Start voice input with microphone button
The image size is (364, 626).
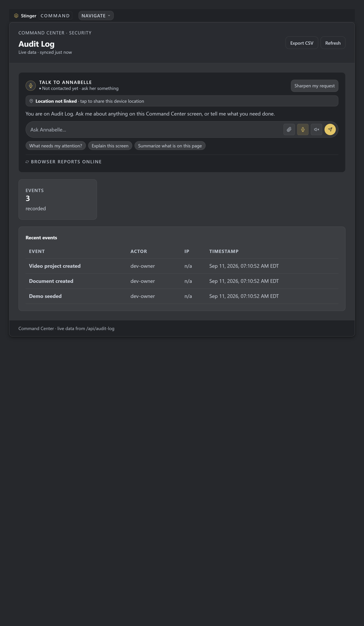click(303, 129)
